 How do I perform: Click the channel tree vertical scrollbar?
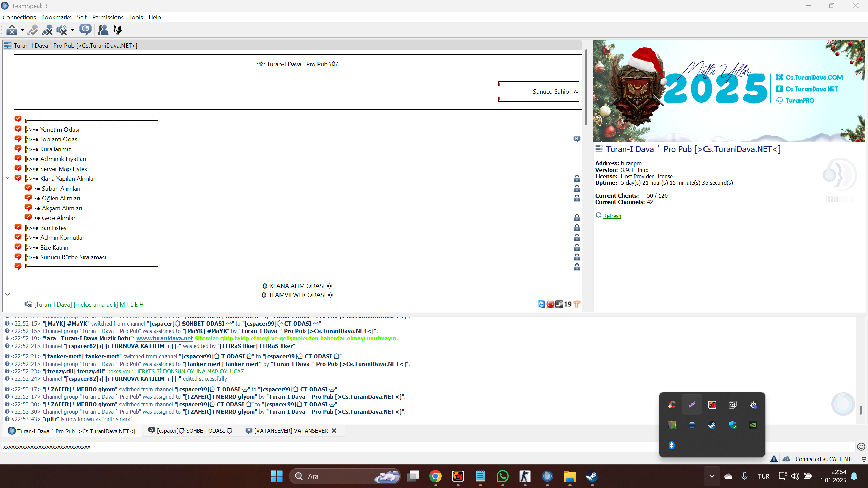tap(586, 87)
